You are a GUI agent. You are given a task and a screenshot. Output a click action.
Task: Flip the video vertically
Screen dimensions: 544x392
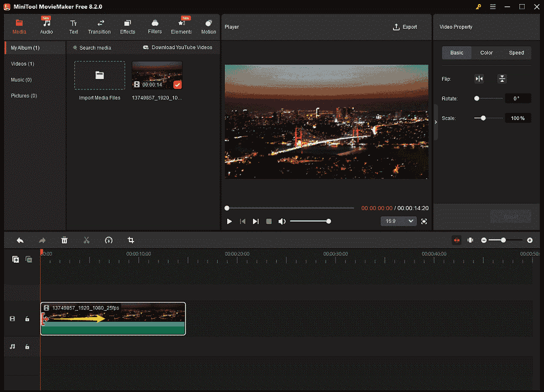502,79
